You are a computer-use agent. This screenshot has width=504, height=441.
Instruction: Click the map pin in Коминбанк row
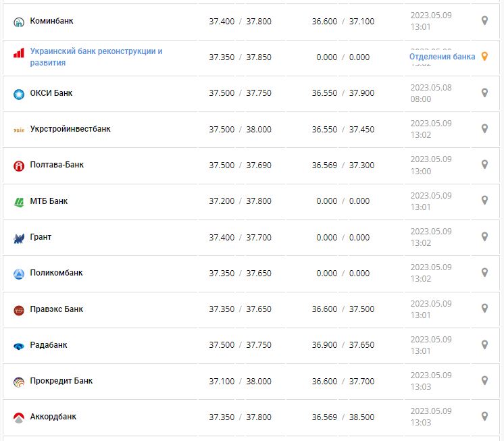point(484,21)
